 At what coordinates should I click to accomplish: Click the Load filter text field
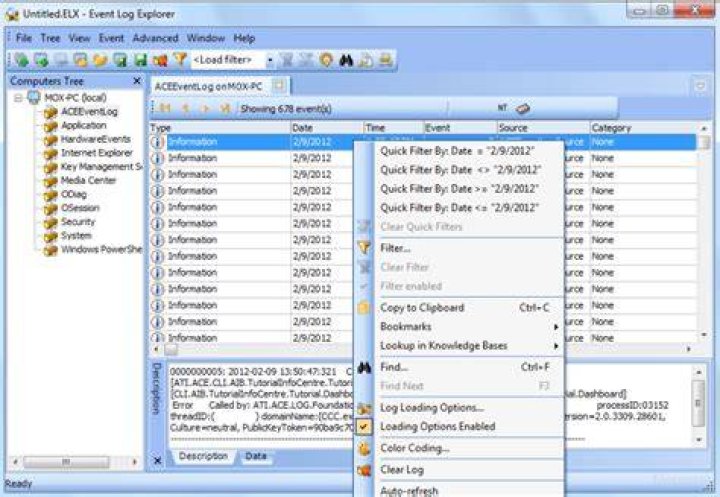point(228,60)
